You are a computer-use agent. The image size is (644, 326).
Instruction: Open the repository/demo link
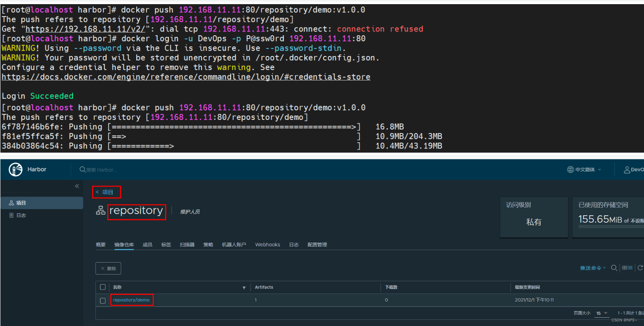pos(131,300)
